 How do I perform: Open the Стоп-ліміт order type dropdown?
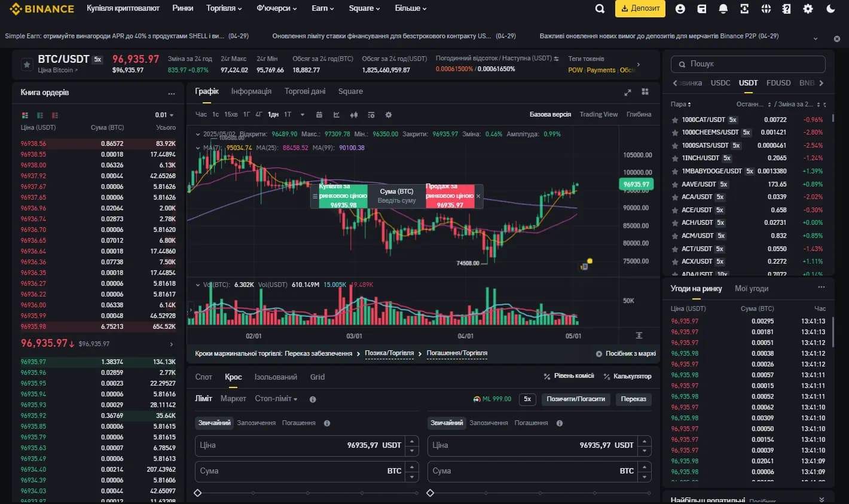click(276, 399)
